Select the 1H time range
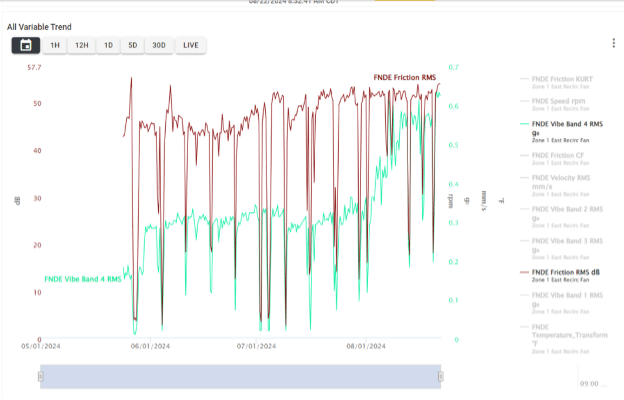 55,45
